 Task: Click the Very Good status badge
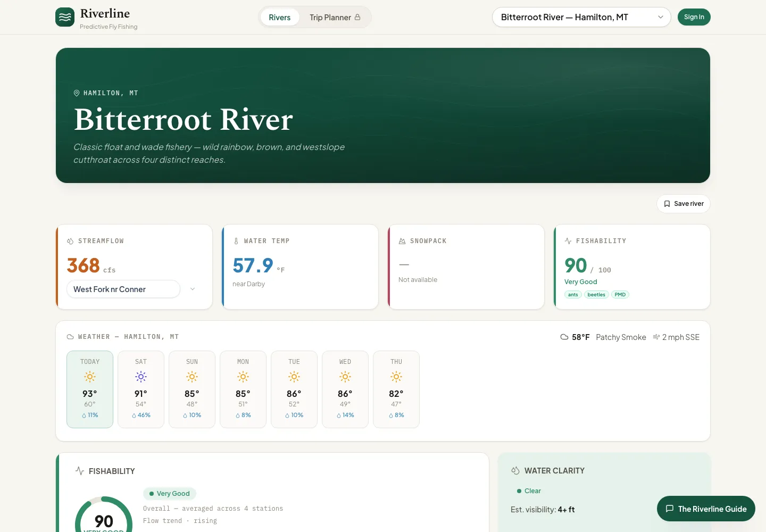click(x=170, y=494)
